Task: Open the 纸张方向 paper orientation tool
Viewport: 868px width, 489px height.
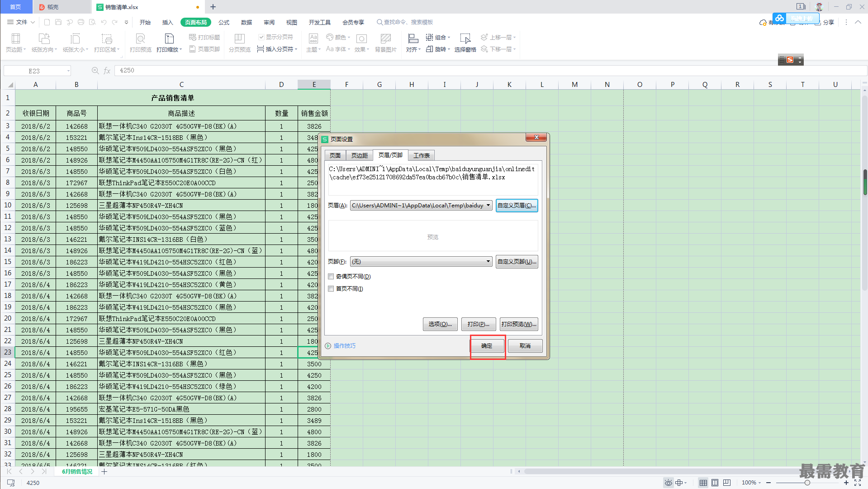Action: pos(44,43)
